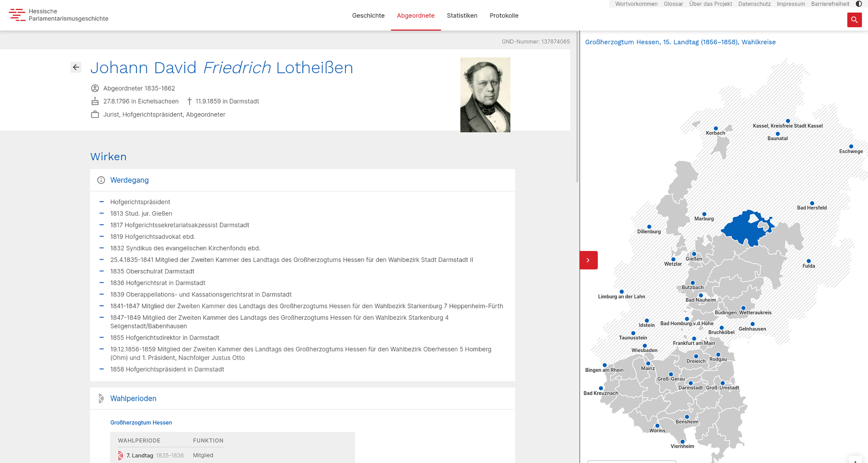Click the Fulda marker on the map

point(809,261)
